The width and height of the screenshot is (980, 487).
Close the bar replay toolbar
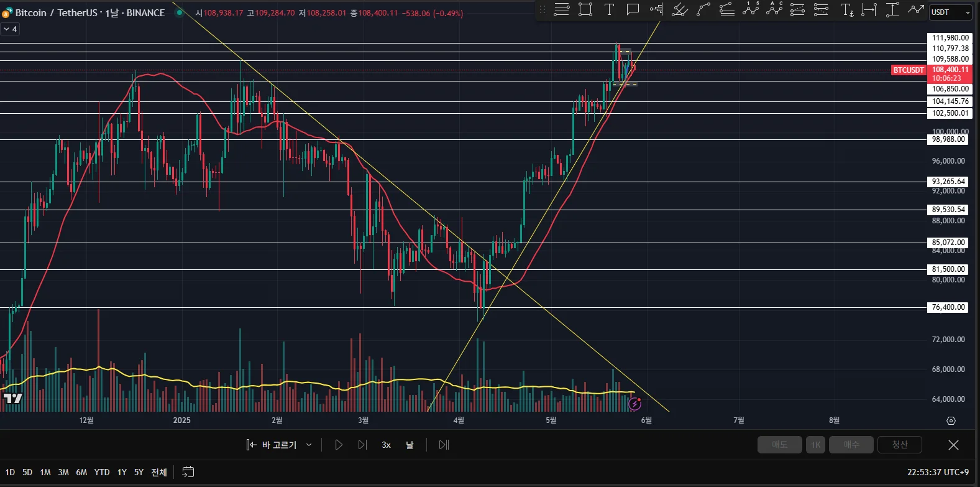coord(953,445)
